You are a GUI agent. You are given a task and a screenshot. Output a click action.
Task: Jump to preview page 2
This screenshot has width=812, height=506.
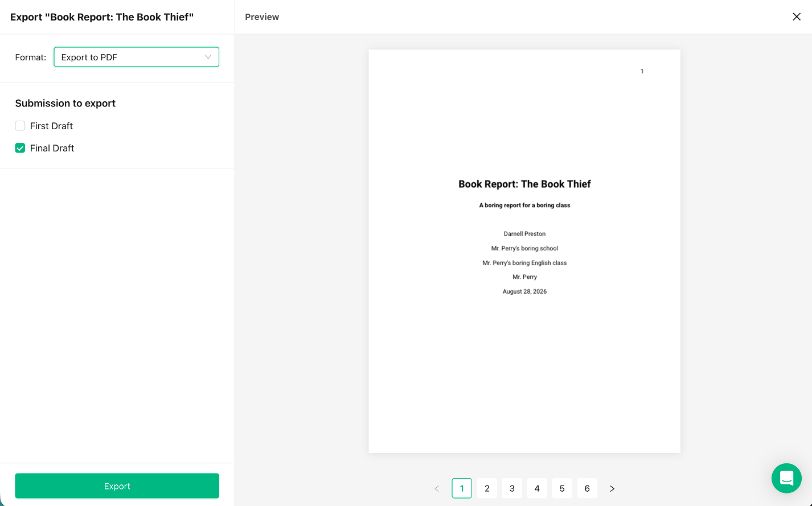[487, 488]
